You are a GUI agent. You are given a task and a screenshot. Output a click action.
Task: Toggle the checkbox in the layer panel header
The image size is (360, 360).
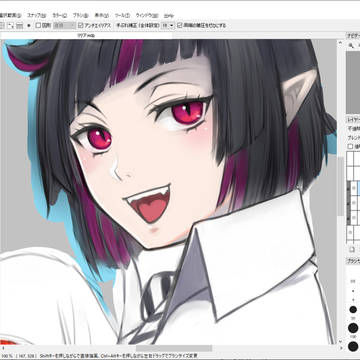(350, 146)
